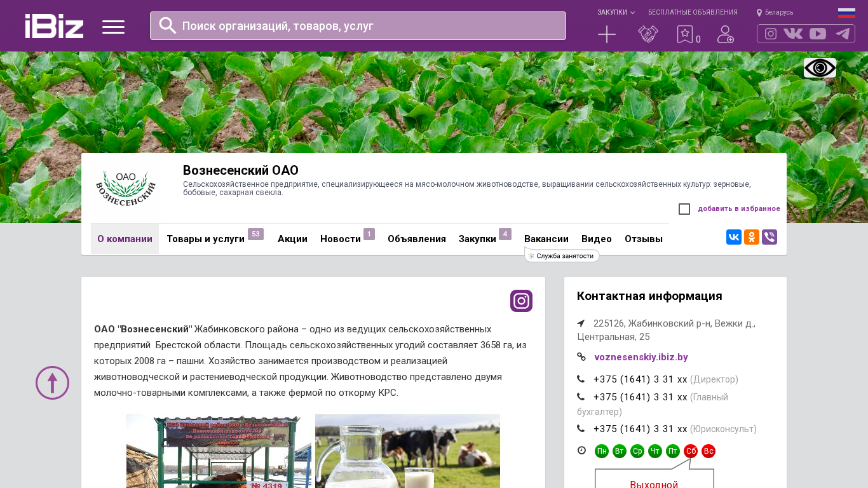868x488 pixels.
Task: Open iBiz Instagram page from header
Action: point(771,34)
